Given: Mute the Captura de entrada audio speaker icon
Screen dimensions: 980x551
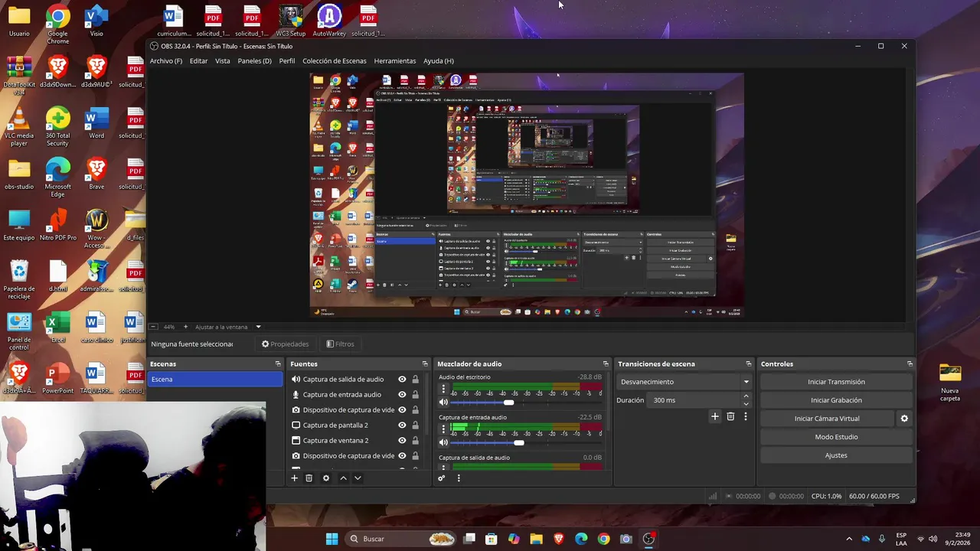Looking at the screenshot, I should point(443,442).
